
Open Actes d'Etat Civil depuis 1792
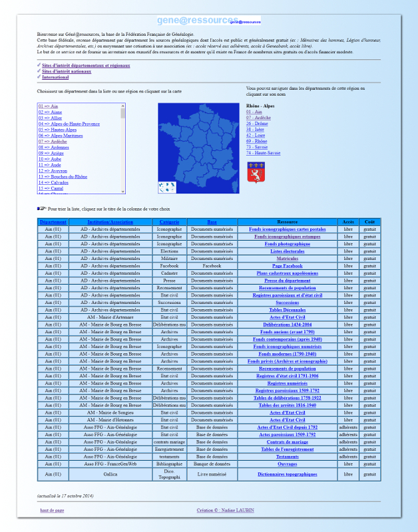click(288, 428)
